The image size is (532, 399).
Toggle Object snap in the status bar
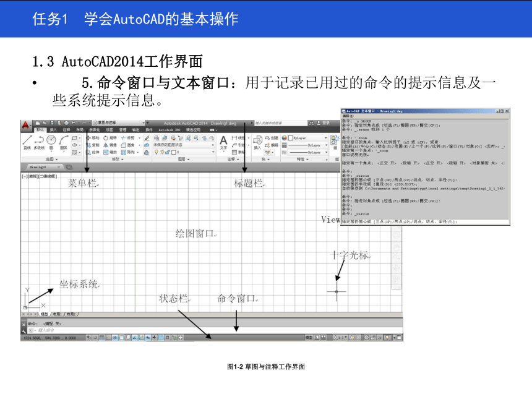[122, 338]
